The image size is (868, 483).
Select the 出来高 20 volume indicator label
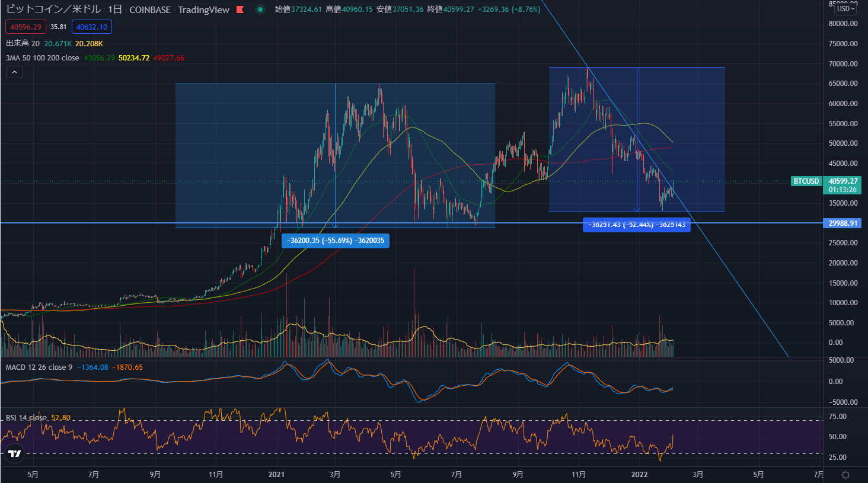(23, 43)
